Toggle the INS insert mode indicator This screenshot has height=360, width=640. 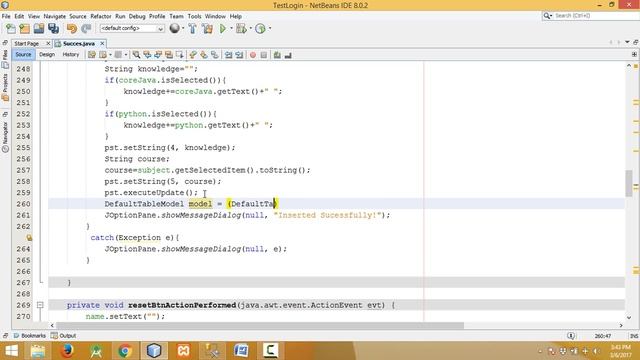634,336
